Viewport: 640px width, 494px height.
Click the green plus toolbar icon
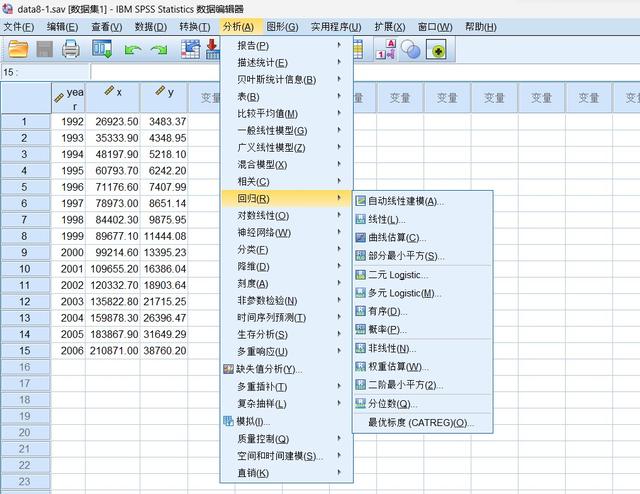436,50
